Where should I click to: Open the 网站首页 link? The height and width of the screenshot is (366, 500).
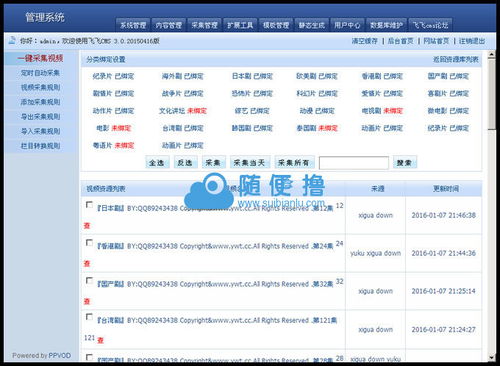click(x=436, y=41)
